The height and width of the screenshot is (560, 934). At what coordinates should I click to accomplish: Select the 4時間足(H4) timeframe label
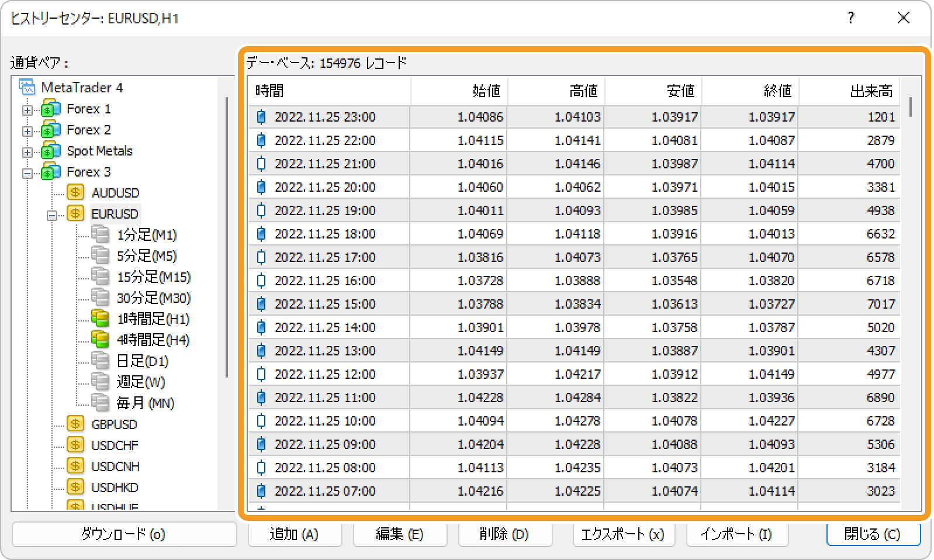[153, 340]
